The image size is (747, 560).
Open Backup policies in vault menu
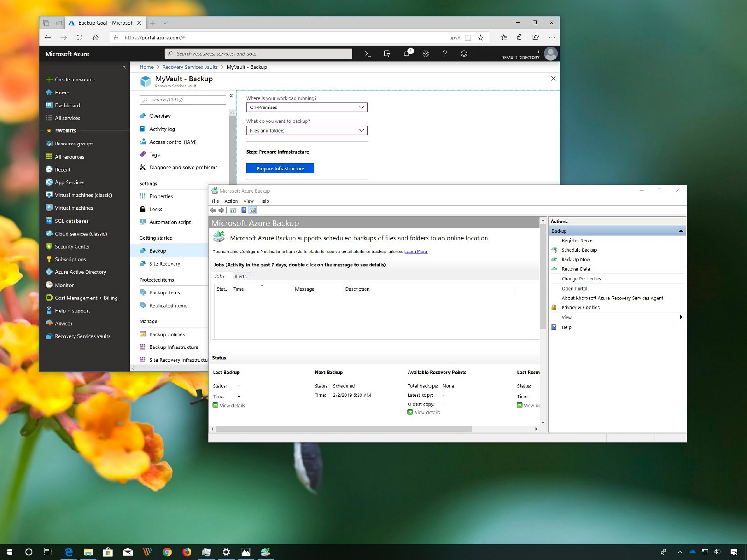[167, 334]
